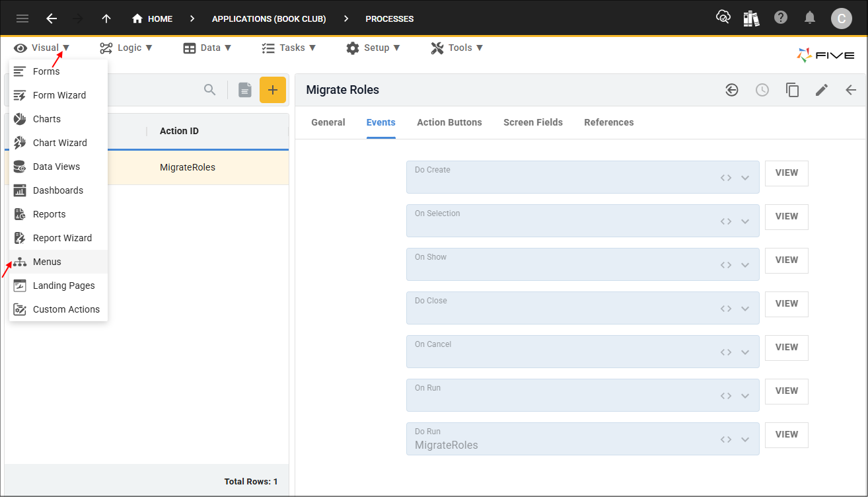This screenshot has width=868, height=497.
Task: Go forward with the right arrow
Action: click(78, 19)
